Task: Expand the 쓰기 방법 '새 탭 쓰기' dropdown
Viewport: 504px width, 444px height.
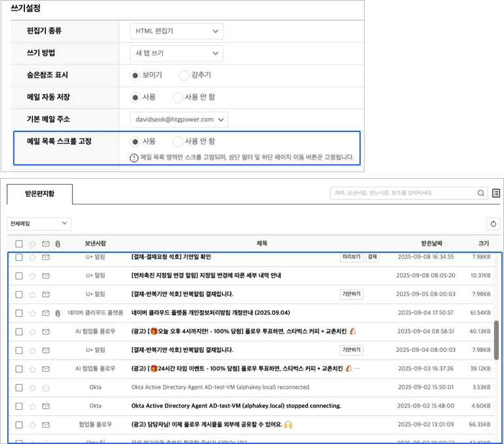Action: (x=177, y=53)
